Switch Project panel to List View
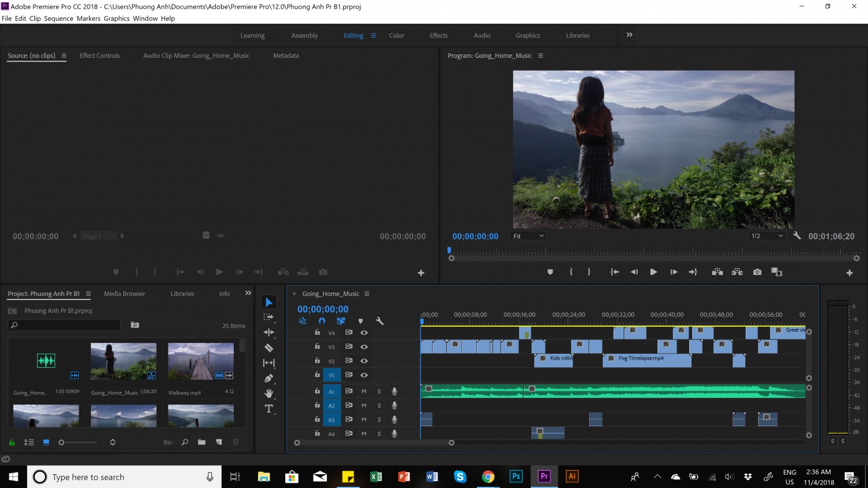Screen dimensions: 868x488 pos(29,442)
